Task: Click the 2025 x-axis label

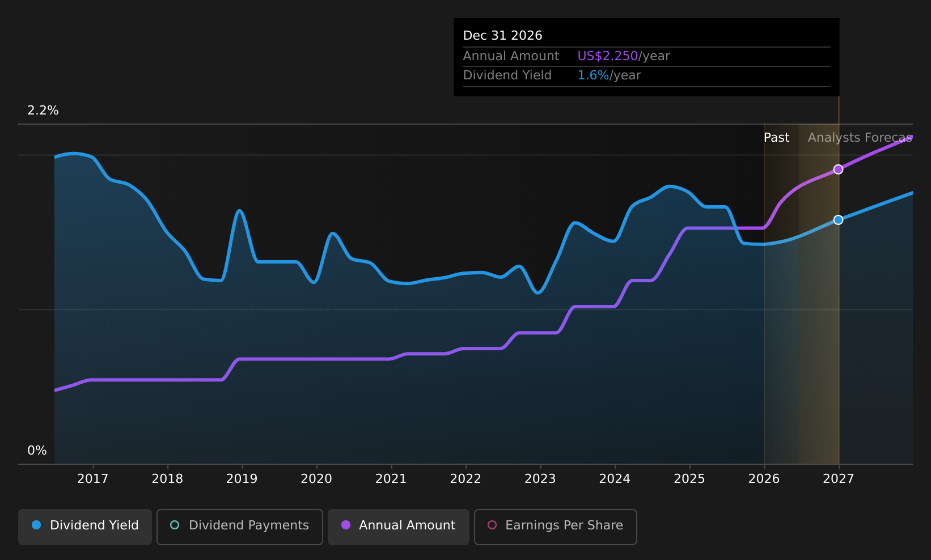Action: coord(689,479)
